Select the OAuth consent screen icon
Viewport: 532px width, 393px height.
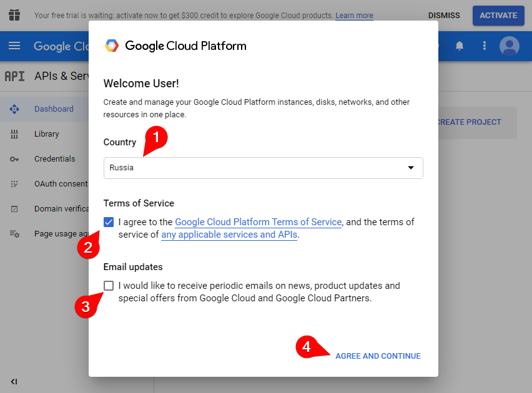pos(14,183)
